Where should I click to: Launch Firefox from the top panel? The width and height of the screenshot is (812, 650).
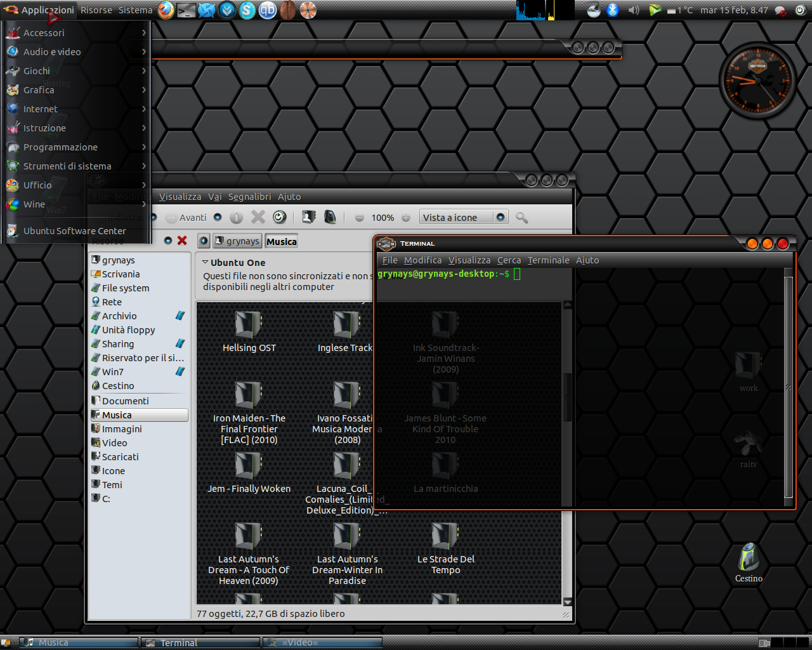tap(166, 10)
